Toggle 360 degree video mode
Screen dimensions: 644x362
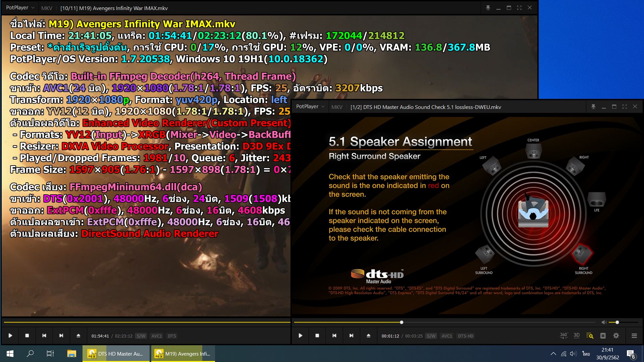pyautogui.click(x=564, y=336)
